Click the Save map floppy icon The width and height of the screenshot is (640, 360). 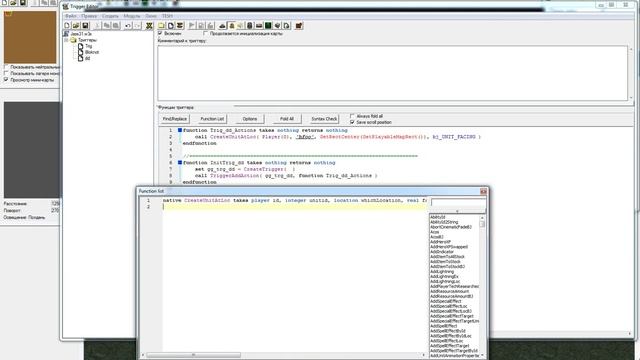(x=85, y=26)
